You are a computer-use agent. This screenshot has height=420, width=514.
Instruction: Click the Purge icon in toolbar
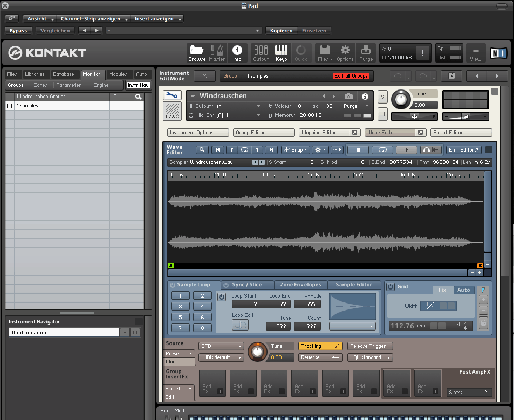pos(366,52)
